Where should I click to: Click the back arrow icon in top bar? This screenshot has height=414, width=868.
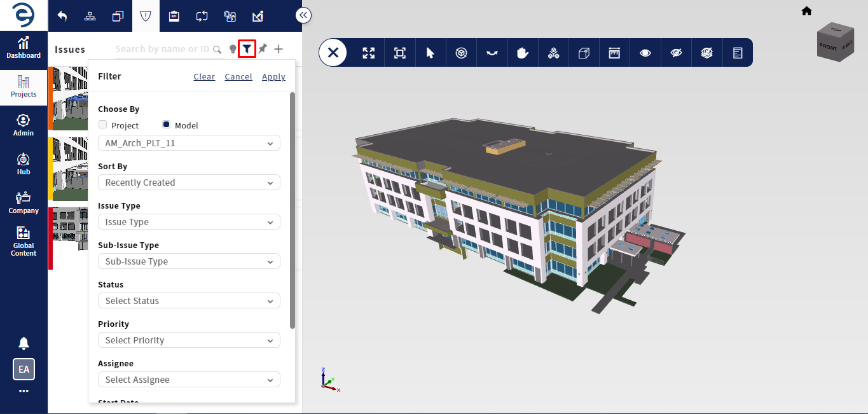pyautogui.click(x=62, y=16)
